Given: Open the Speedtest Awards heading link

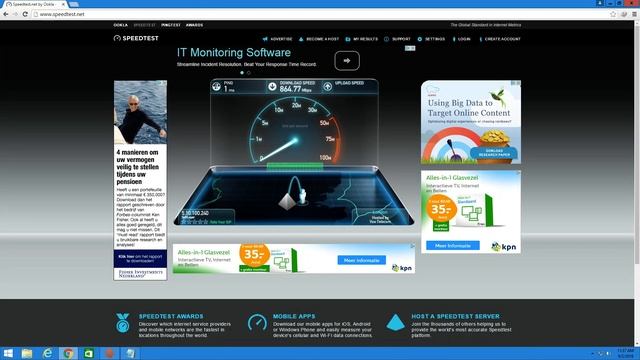Looking at the screenshot, I should pos(171,316).
